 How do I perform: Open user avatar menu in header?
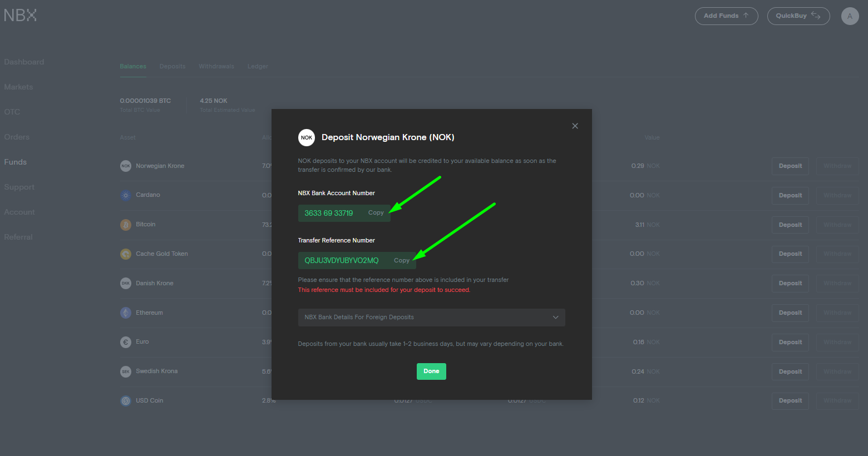[850, 16]
